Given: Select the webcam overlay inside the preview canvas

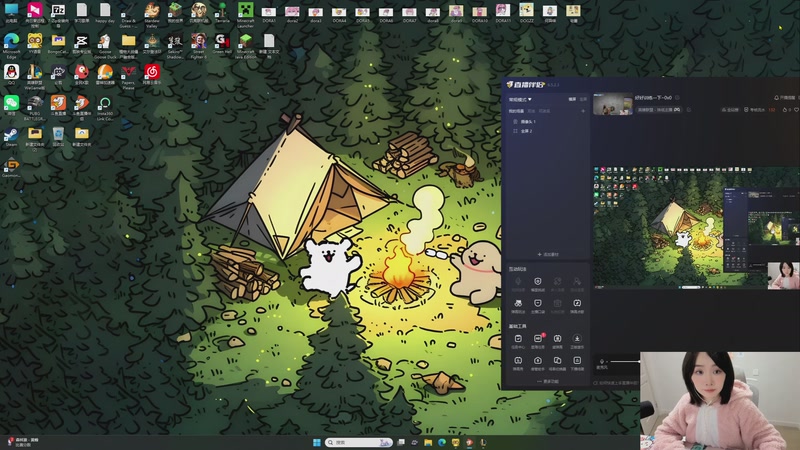Looking at the screenshot, I should 784,276.
